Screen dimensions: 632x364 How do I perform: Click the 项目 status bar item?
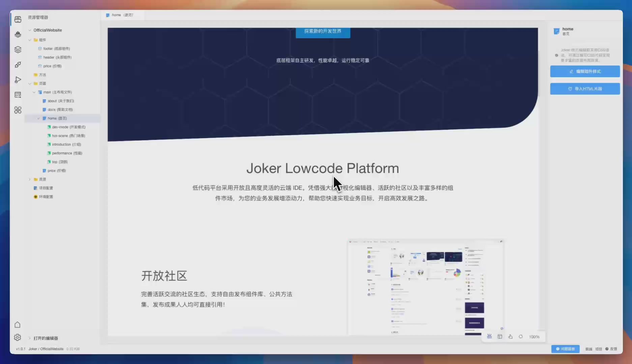pos(599,349)
